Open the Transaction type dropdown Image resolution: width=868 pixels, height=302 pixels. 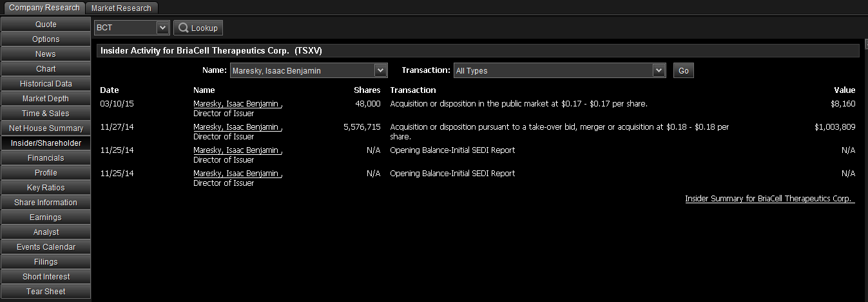659,70
